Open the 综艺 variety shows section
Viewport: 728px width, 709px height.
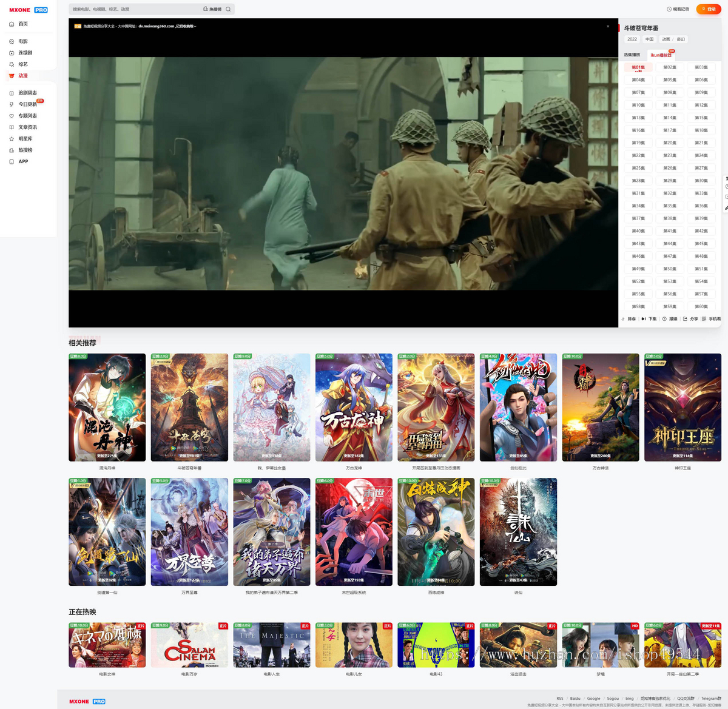click(19, 64)
